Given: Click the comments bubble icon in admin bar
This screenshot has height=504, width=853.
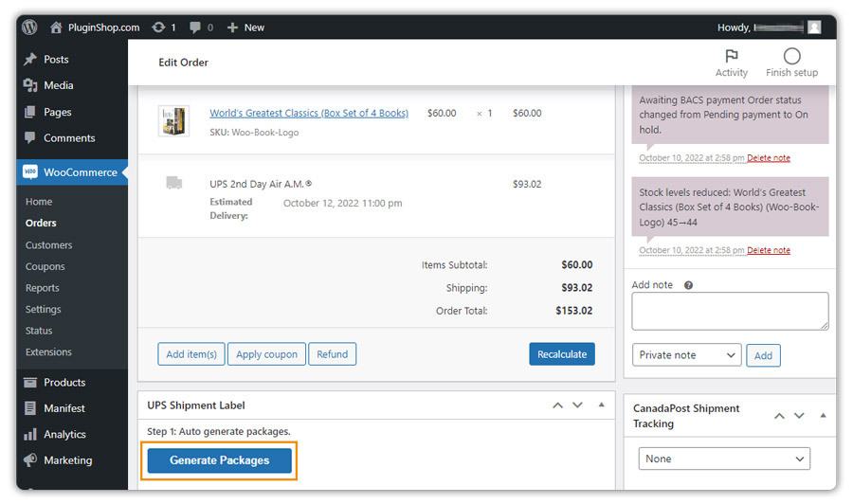Looking at the screenshot, I should 194,27.
